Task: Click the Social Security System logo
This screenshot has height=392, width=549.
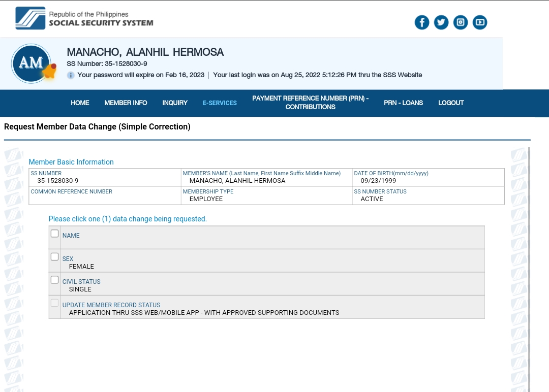Action: (84, 18)
